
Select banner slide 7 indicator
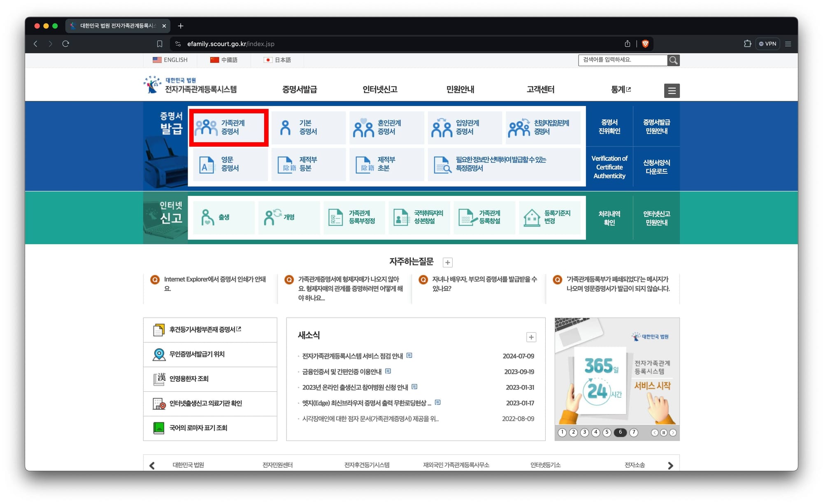pos(634,432)
